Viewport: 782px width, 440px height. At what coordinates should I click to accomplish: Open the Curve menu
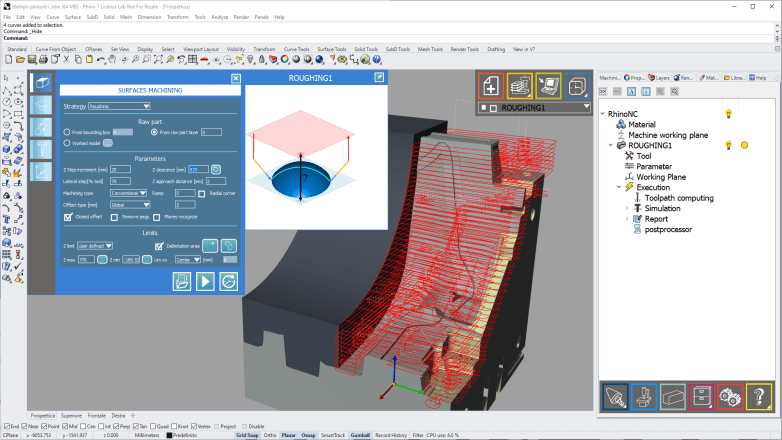[52, 17]
